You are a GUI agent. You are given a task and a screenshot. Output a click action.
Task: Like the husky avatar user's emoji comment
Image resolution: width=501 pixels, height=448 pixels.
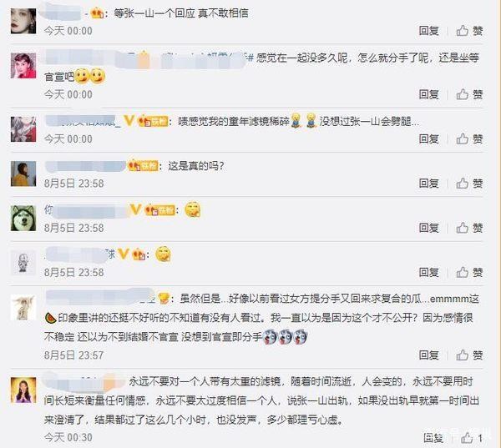point(469,228)
